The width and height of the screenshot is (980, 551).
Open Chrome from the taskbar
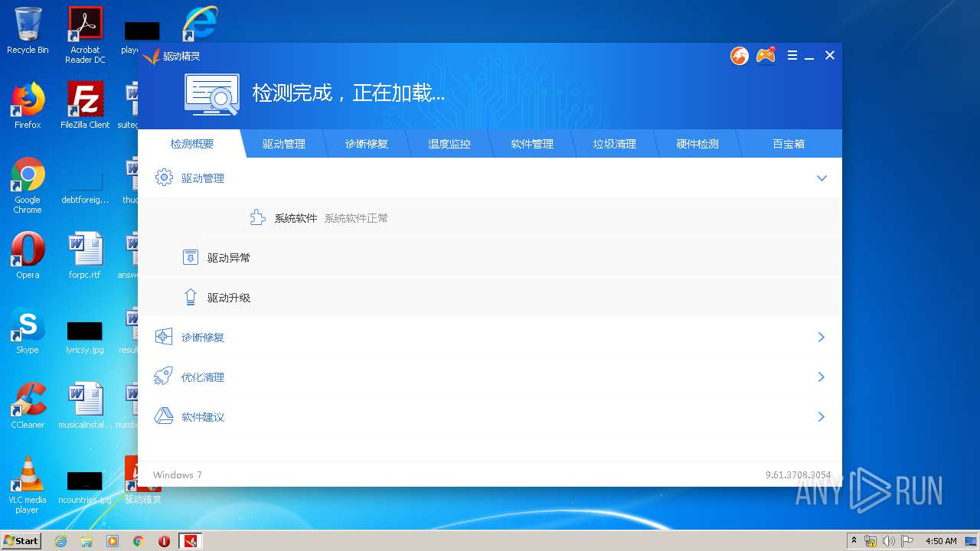click(x=139, y=541)
